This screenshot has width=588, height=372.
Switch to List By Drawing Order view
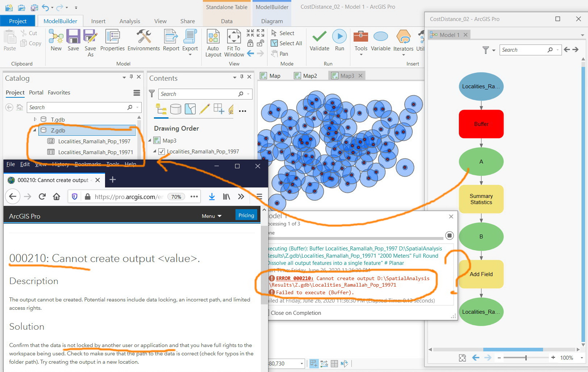tap(161, 109)
